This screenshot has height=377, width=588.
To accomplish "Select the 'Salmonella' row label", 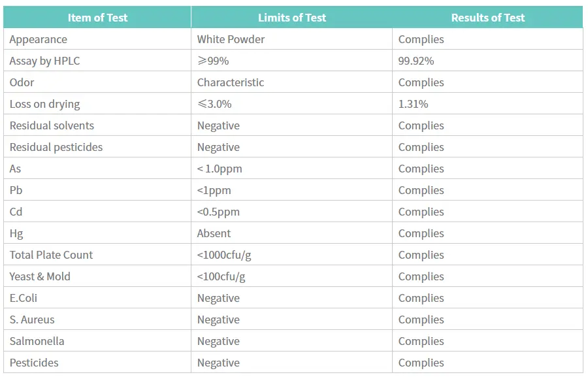I will (x=37, y=341).
